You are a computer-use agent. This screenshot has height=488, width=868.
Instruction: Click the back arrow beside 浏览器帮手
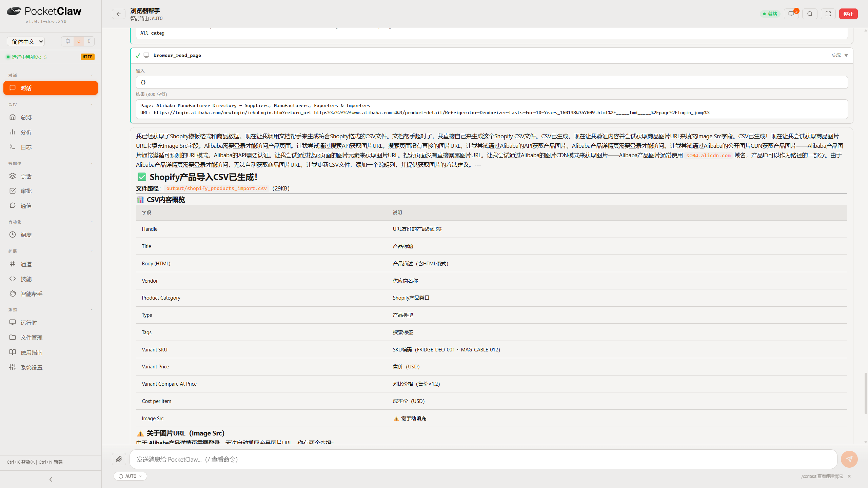119,14
